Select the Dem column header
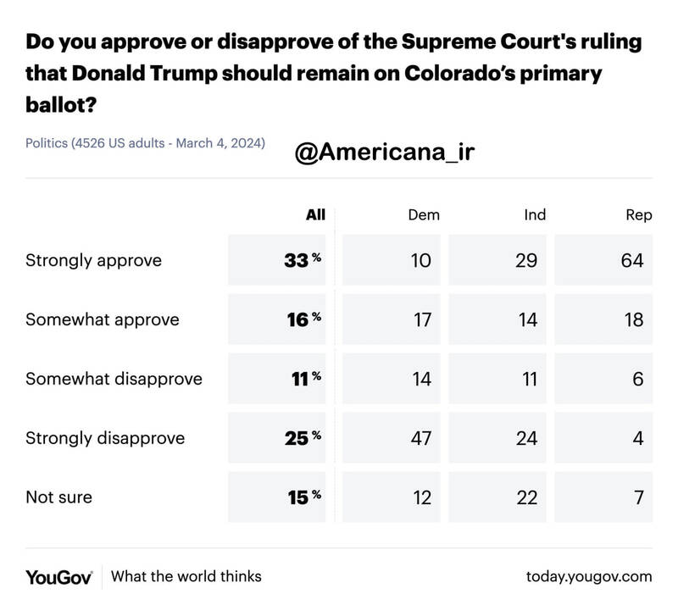This screenshot has width=678, height=616. (x=424, y=215)
